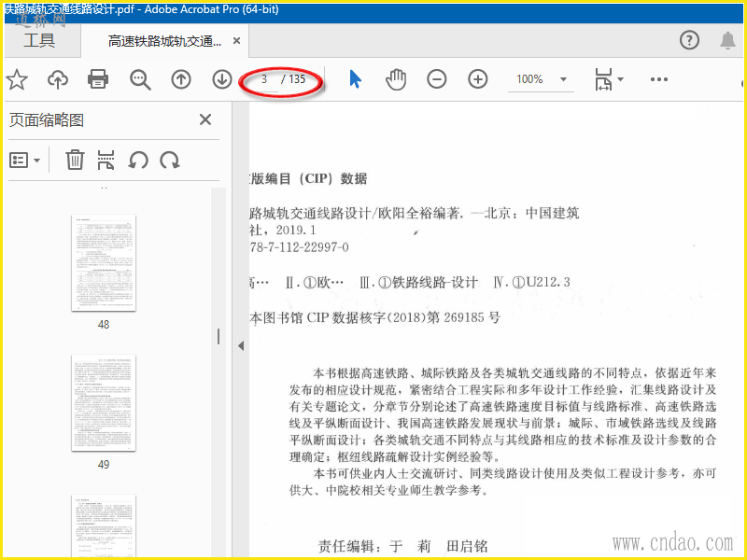Select the page 49 thumbnail
Viewport: 747px width, 560px height.
[x=104, y=403]
